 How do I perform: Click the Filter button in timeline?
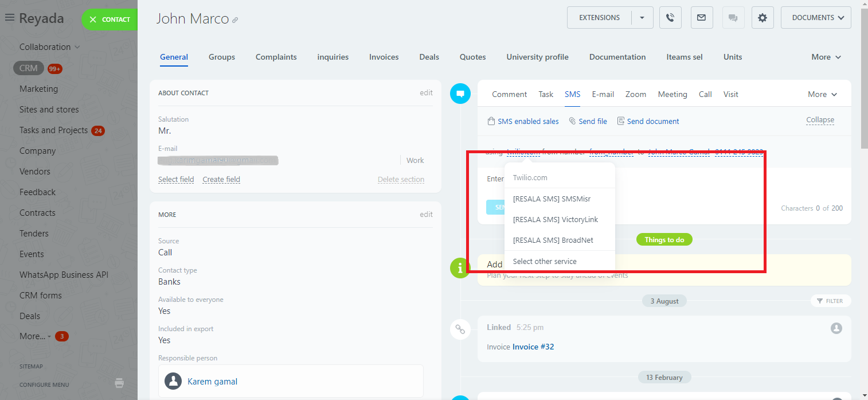tap(830, 301)
